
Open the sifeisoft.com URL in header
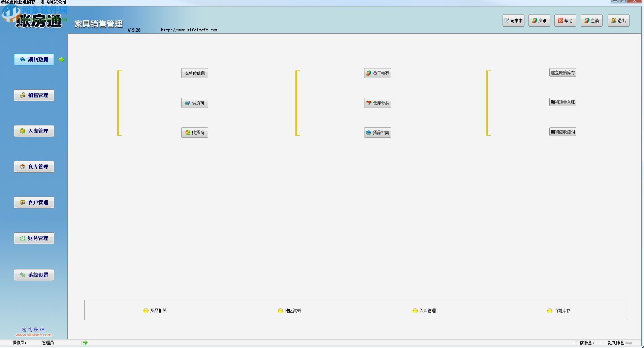click(189, 30)
